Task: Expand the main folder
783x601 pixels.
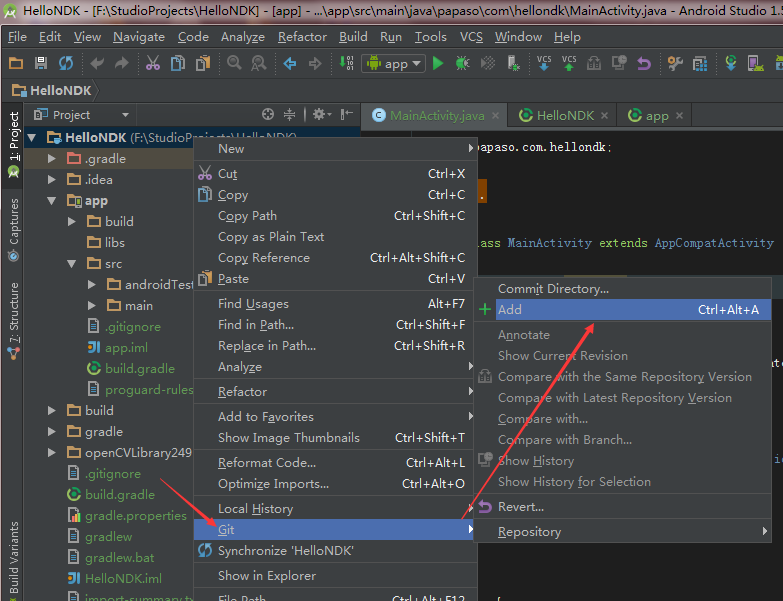Action: point(92,305)
